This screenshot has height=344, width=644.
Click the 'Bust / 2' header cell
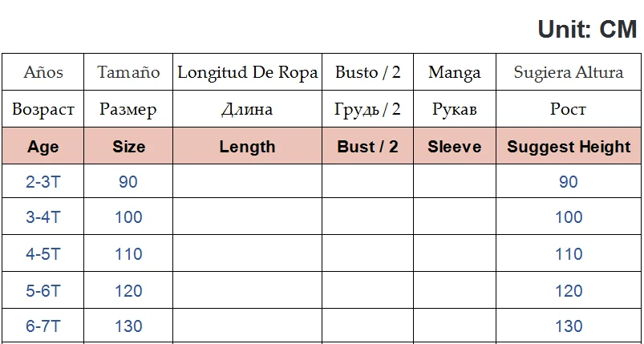[367, 147]
